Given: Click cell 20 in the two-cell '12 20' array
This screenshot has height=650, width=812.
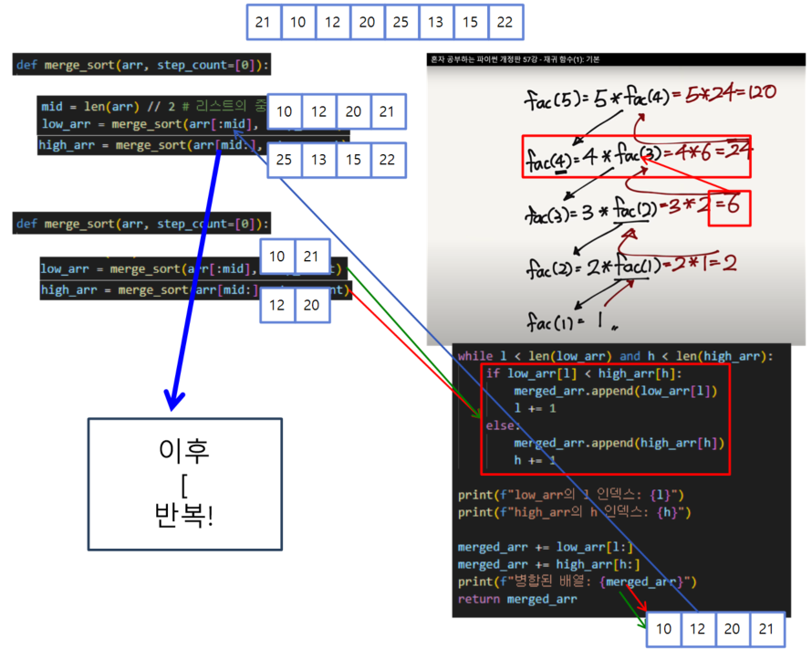Looking at the screenshot, I should click(312, 305).
